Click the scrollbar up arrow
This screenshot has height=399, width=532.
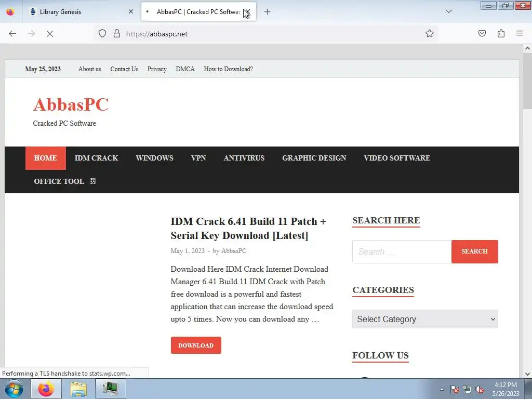click(x=527, y=48)
